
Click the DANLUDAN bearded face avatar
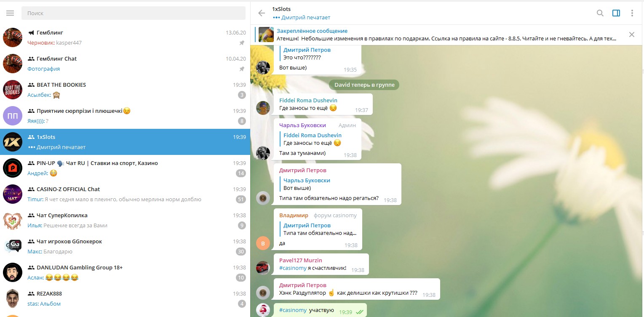(13, 272)
